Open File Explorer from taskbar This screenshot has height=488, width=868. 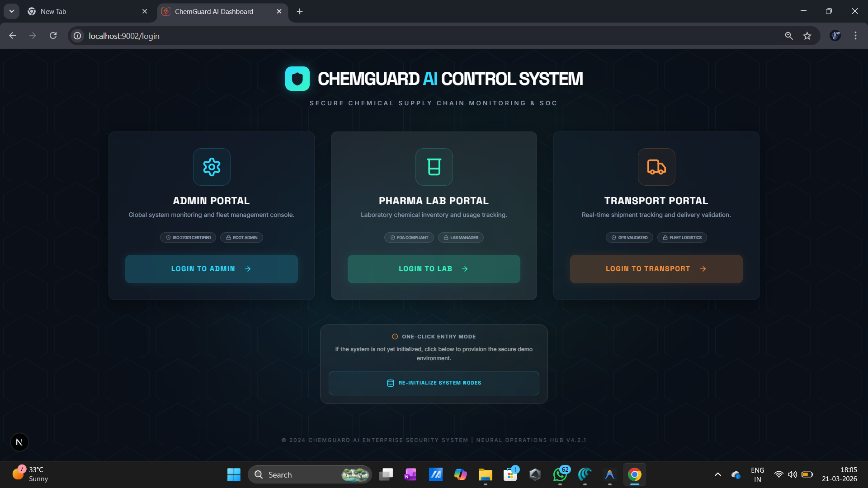click(x=486, y=474)
